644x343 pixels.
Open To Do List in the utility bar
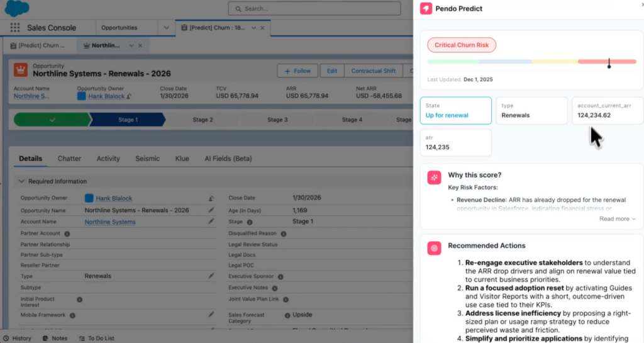[96, 338]
